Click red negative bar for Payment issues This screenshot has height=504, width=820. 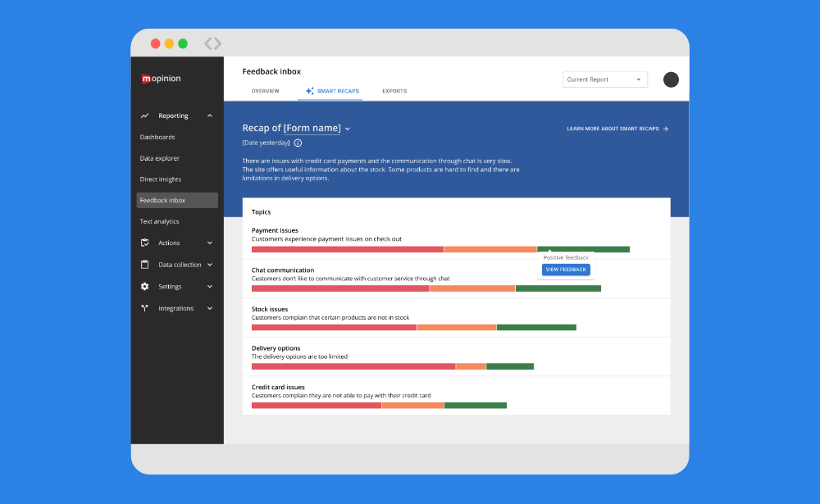click(347, 249)
